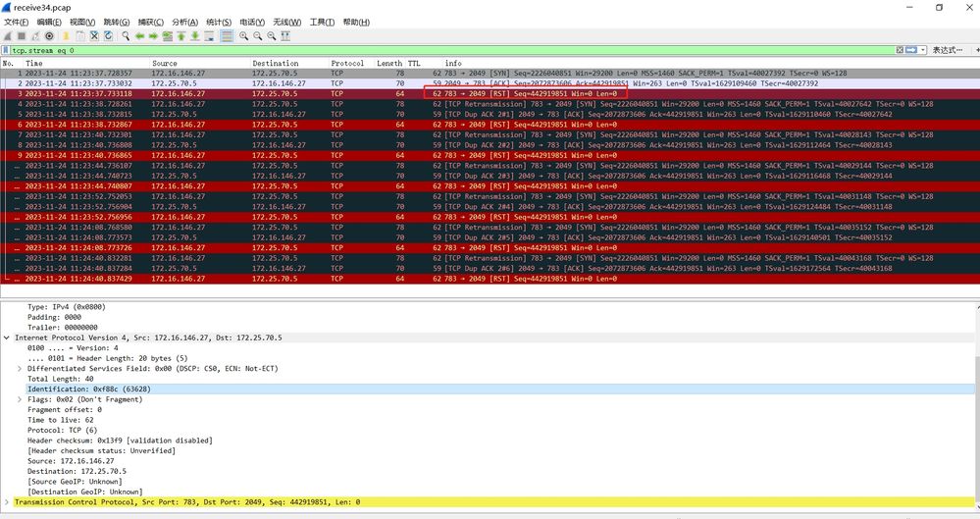Toggle packet list colorize icon
Image resolution: width=980 pixels, height=519 pixels.
pos(227,36)
